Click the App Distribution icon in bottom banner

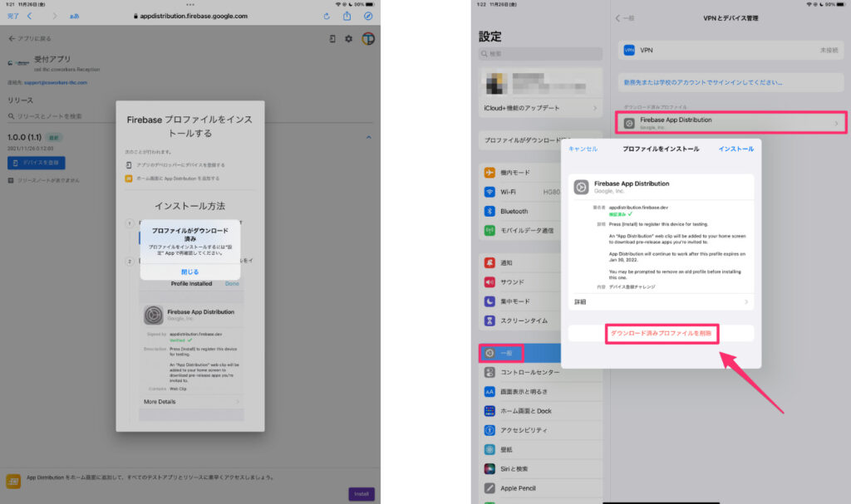point(13,481)
